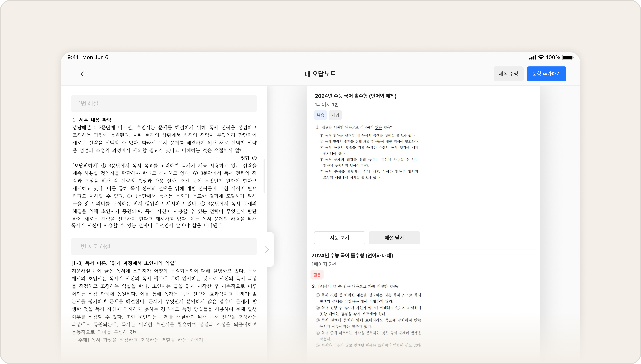Tap the 1페이지 1번 label
Image resolution: width=641 pixels, height=364 pixels.
tap(327, 104)
